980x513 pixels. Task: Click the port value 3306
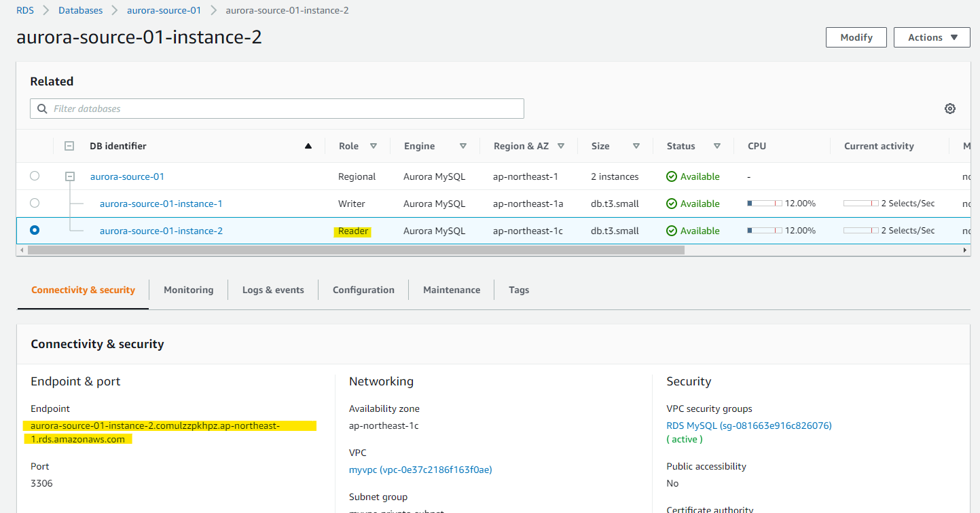click(41, 483)
